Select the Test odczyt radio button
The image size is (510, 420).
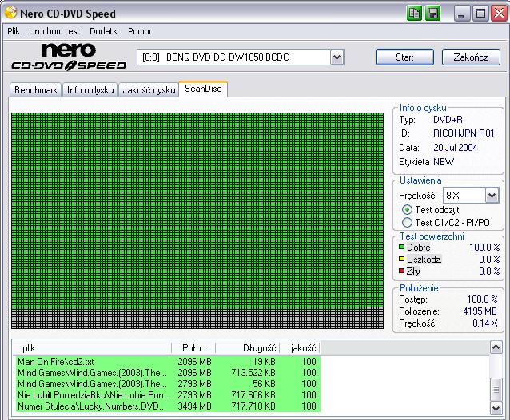coord(408,209)
